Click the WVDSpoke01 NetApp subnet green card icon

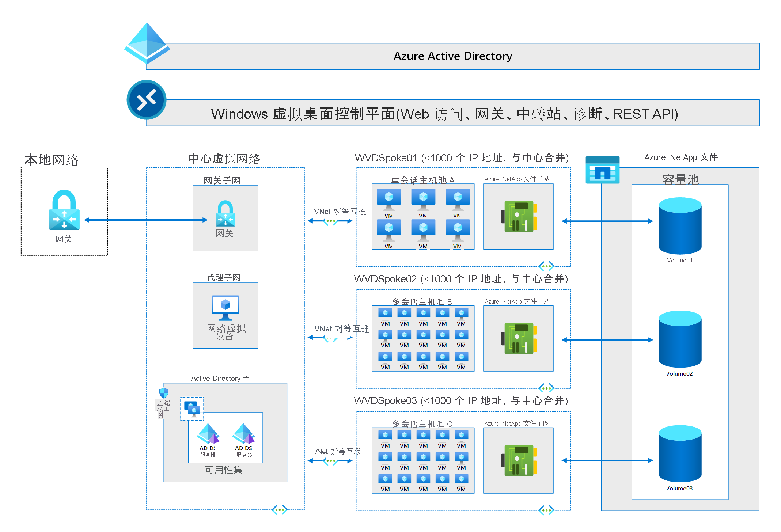point(519,216)
